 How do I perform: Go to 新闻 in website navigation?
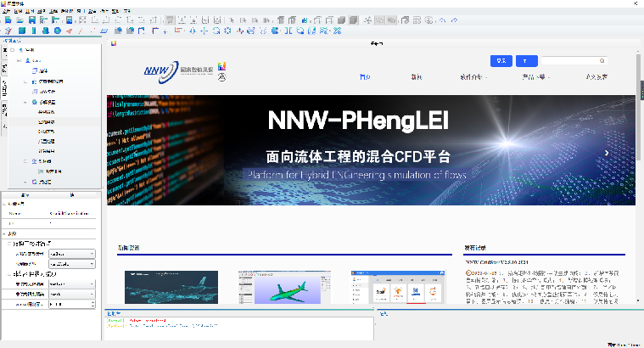(417, 77)
